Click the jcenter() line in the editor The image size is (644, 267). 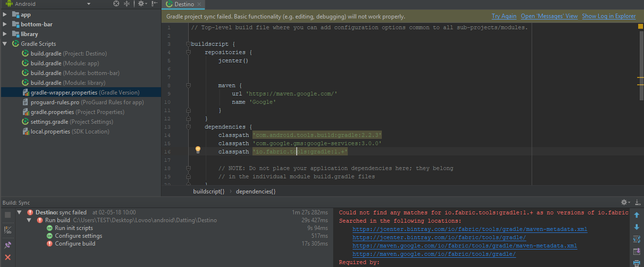click(233, 60)
